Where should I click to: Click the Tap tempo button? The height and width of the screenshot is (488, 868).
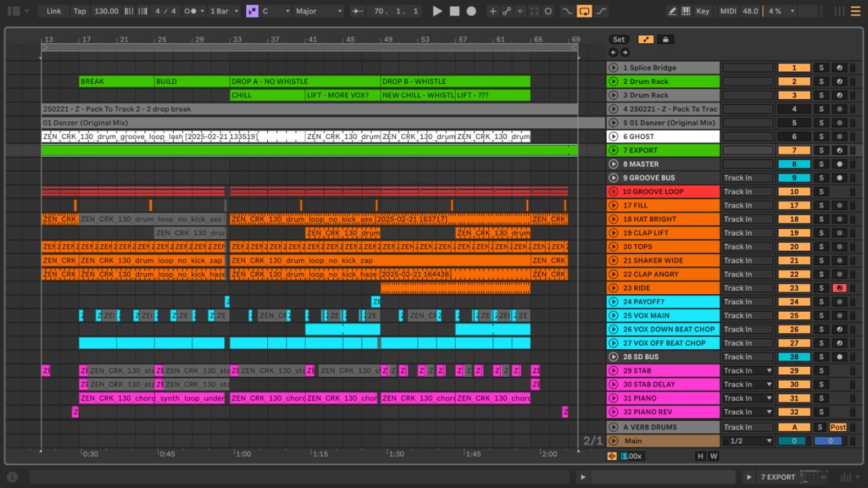(79, 12)
